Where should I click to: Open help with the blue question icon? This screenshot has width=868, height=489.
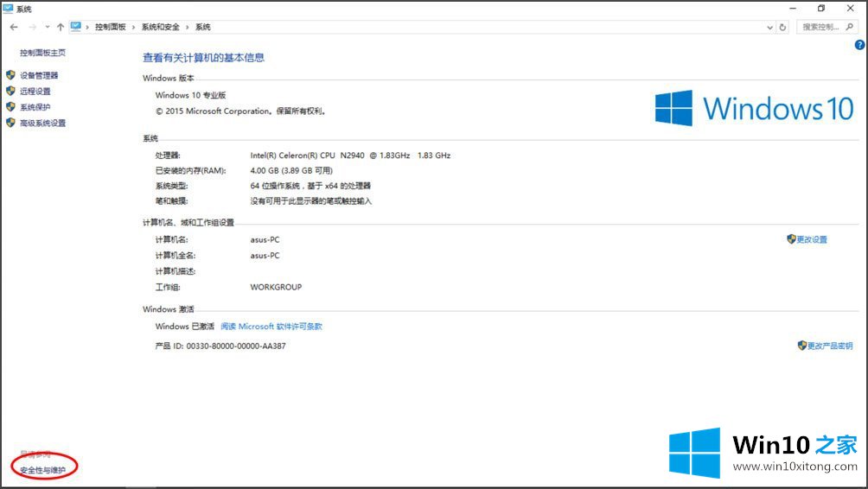(x=859, y=45)
